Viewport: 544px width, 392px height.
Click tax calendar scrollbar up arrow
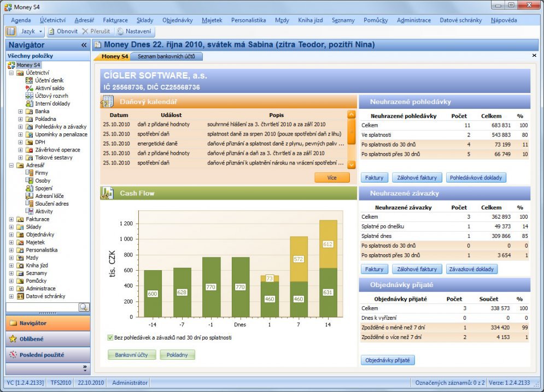pos(352,114)
